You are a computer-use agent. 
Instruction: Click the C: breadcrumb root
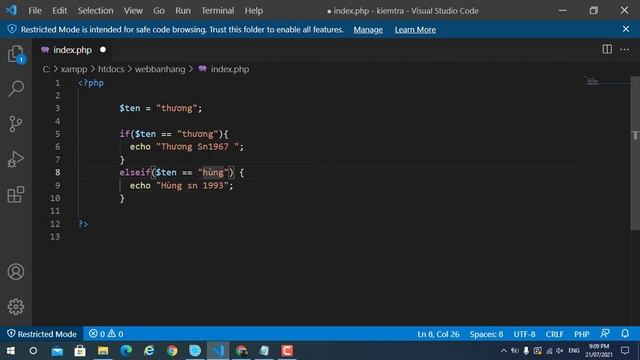tap(46, 69)
